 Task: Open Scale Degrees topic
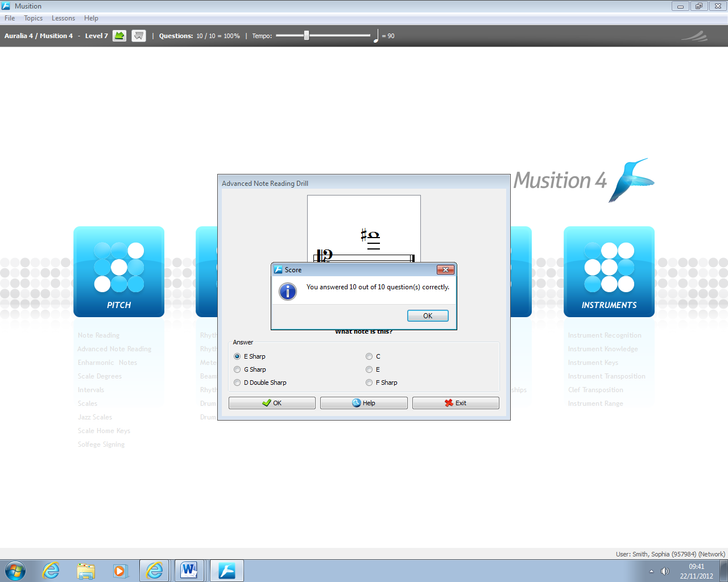coord(100,376)
